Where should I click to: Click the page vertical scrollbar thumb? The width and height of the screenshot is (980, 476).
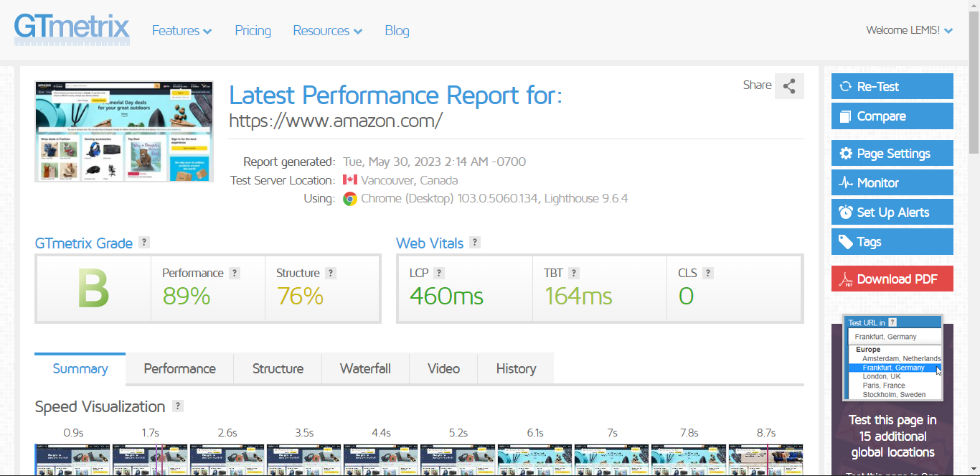(x=974, y=83)
